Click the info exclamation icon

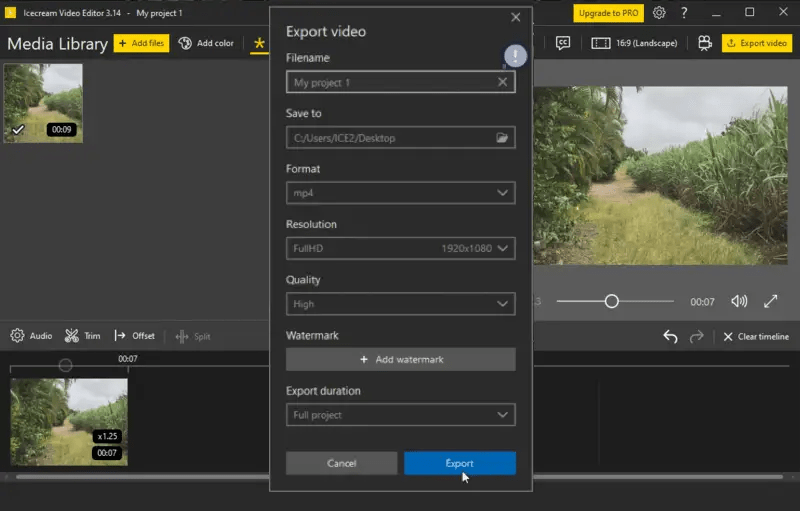pyautogui.click(x=515, y=55)
